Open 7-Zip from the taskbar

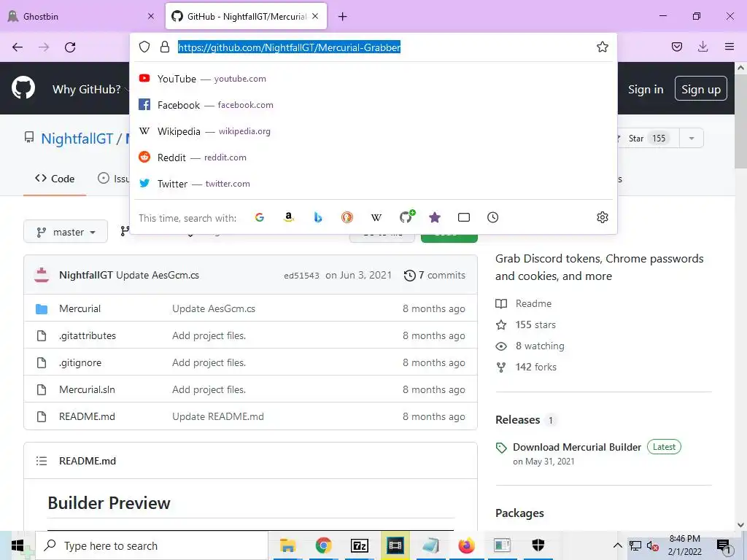[x=359, y=545]
